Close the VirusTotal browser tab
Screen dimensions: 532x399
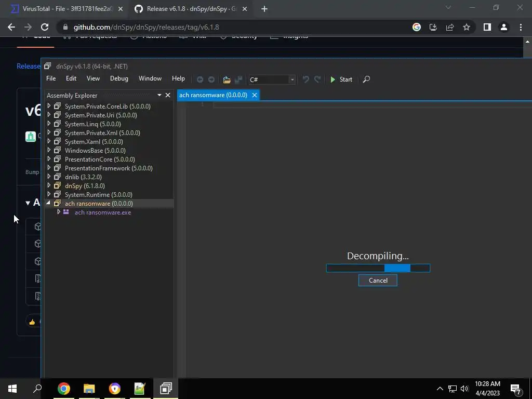[x=121, y=9]
